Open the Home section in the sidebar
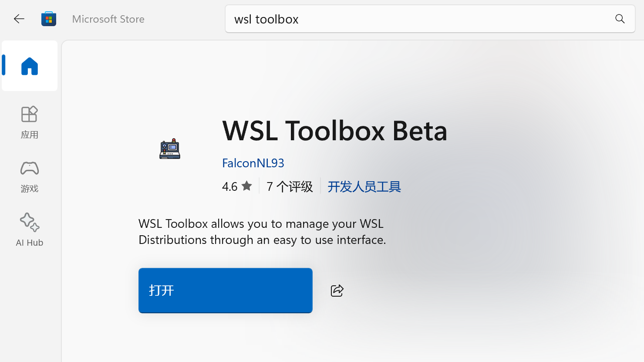This screenshot has width=644, height=362. (x=29, y=66)
